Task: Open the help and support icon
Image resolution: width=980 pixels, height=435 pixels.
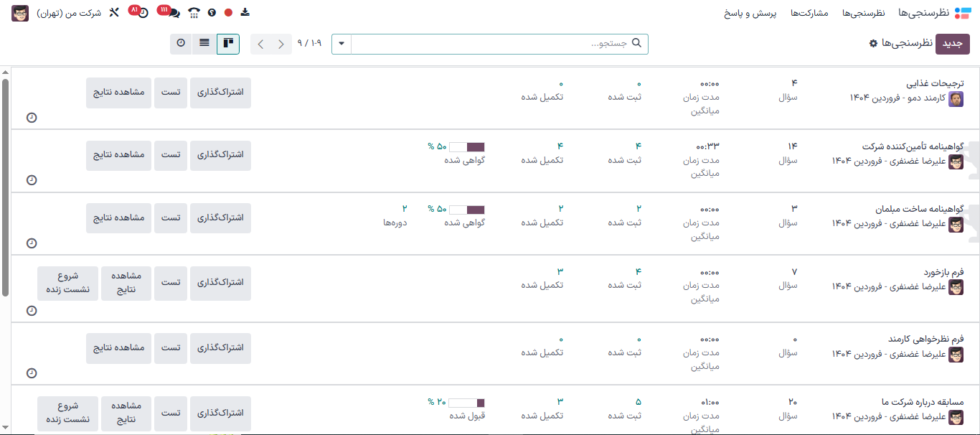Action: coord(212,13)
